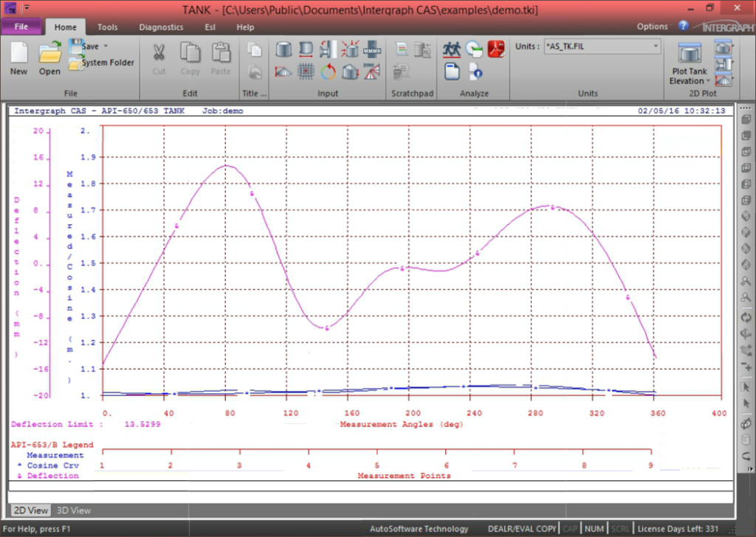Open the cone roof input icon
Screen dimensions: 756x537
pyautogui.click(x=283, y=72)
